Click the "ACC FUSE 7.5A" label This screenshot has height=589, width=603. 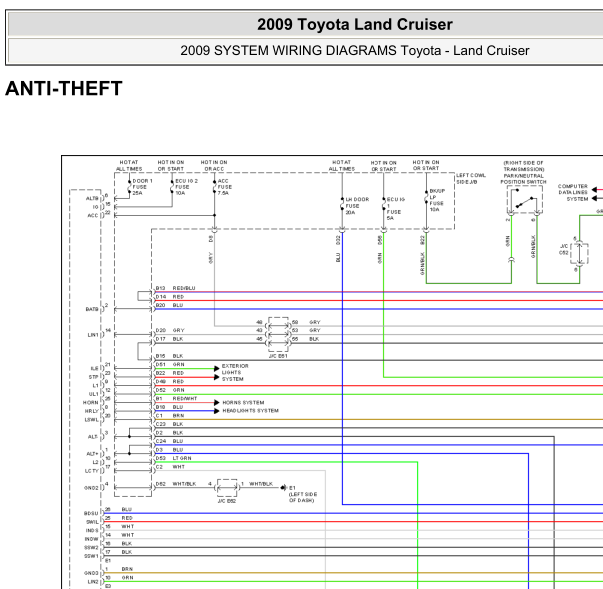click(225, 187)
